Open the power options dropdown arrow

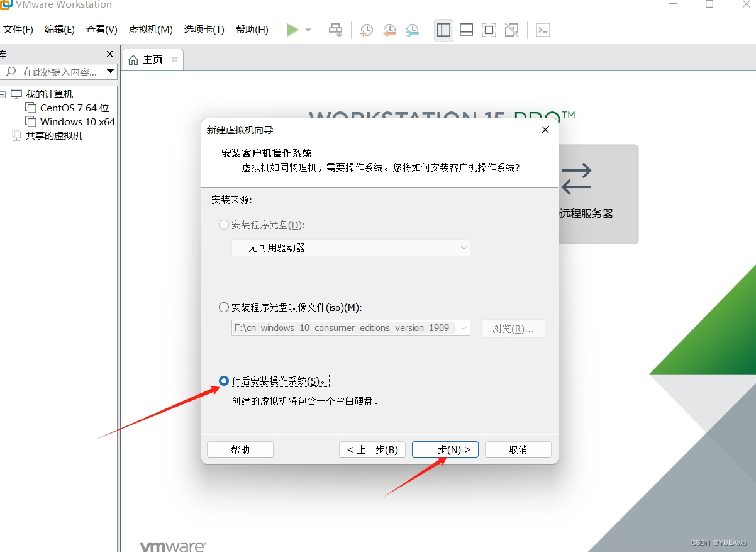click(308, 30)
